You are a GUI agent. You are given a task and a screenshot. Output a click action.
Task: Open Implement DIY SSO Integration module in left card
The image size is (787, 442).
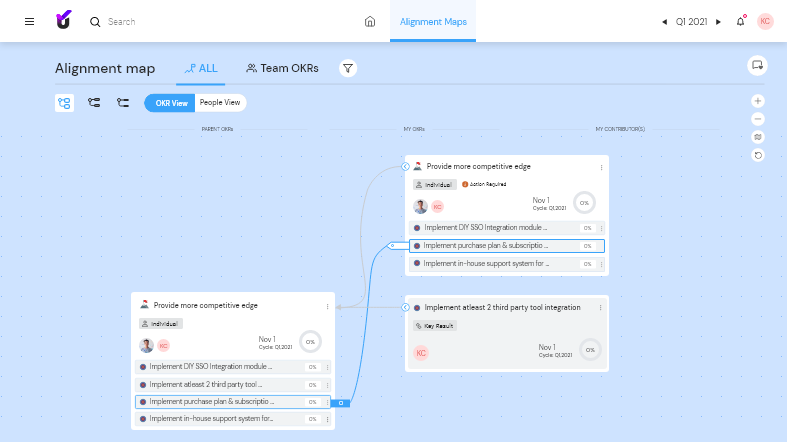tap(210, 367)
